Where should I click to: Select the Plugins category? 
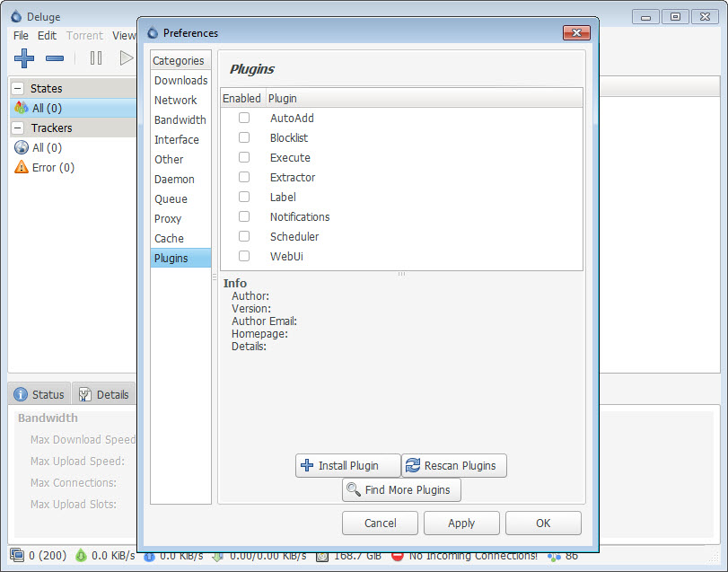(180, 258)
